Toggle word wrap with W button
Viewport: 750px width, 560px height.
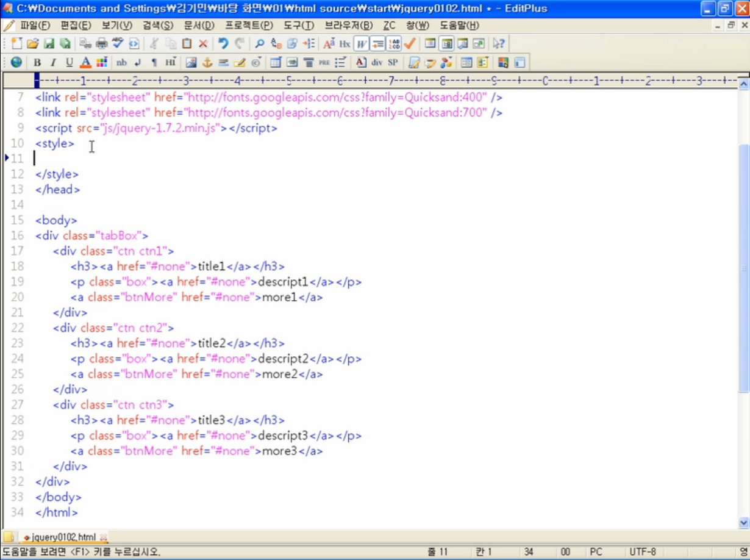pos(362,43)
